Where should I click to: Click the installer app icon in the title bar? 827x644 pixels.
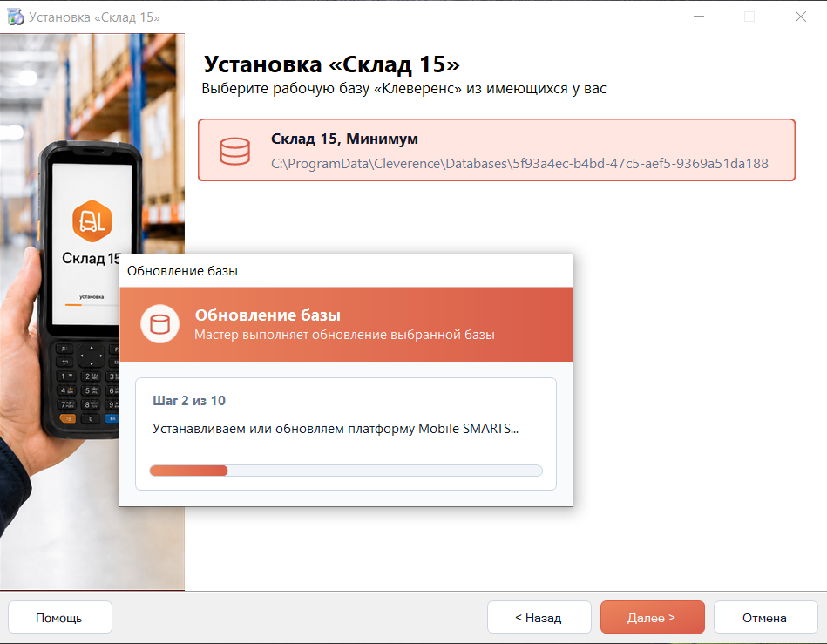click(x=16, y=17)
